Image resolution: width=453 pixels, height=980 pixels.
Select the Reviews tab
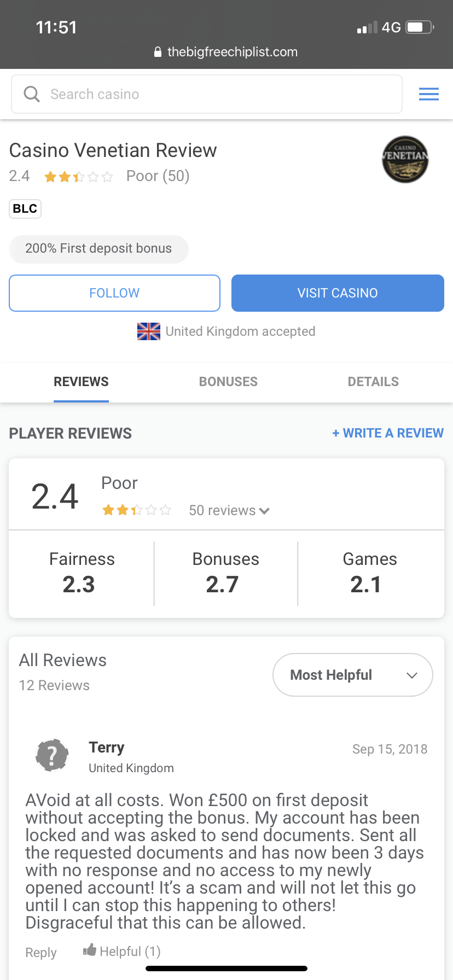81,382
